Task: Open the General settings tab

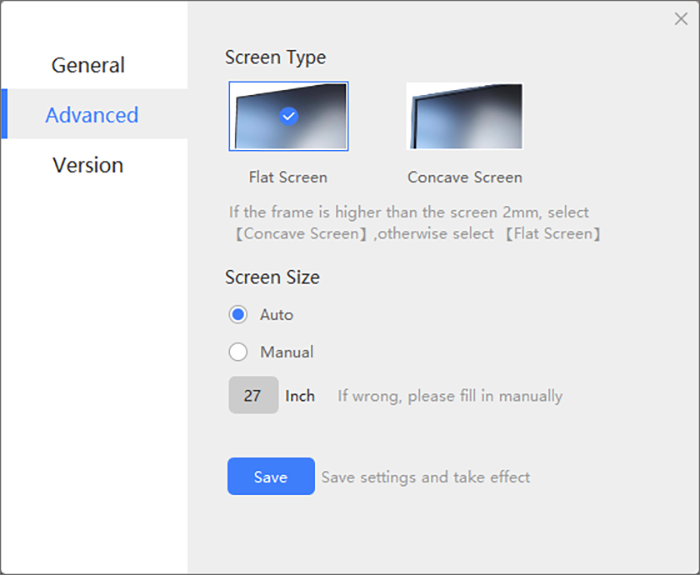Action: (88, 65)
